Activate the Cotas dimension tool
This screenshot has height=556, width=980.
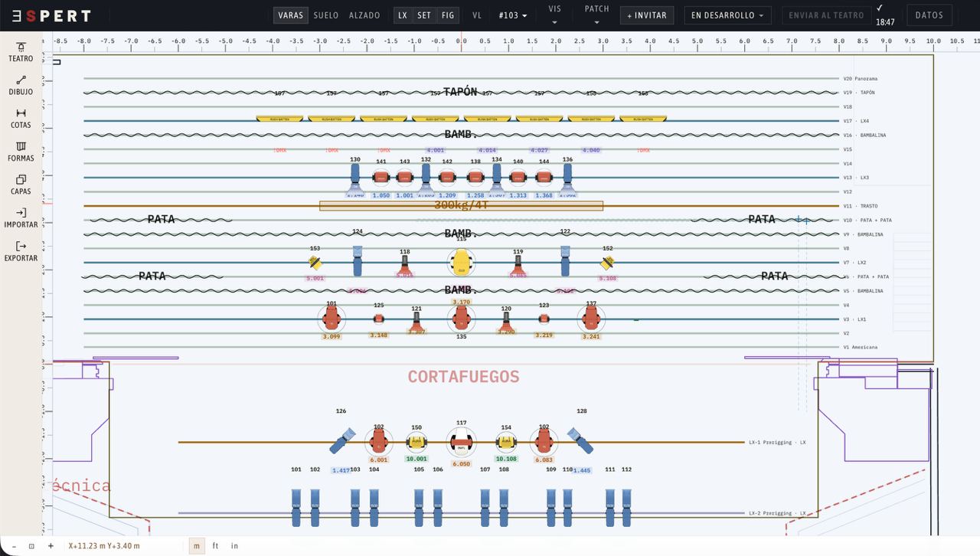pos(21,119)
